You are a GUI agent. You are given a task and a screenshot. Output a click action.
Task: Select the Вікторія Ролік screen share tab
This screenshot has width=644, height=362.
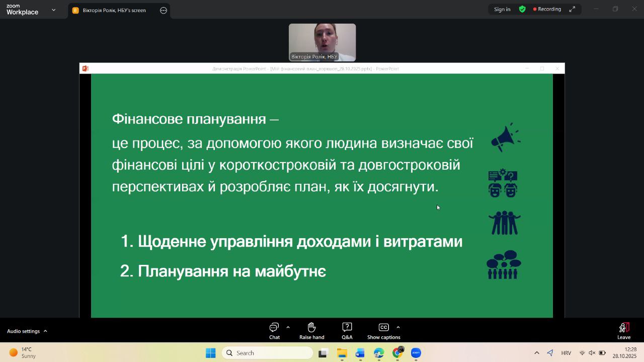coord(114,10)
